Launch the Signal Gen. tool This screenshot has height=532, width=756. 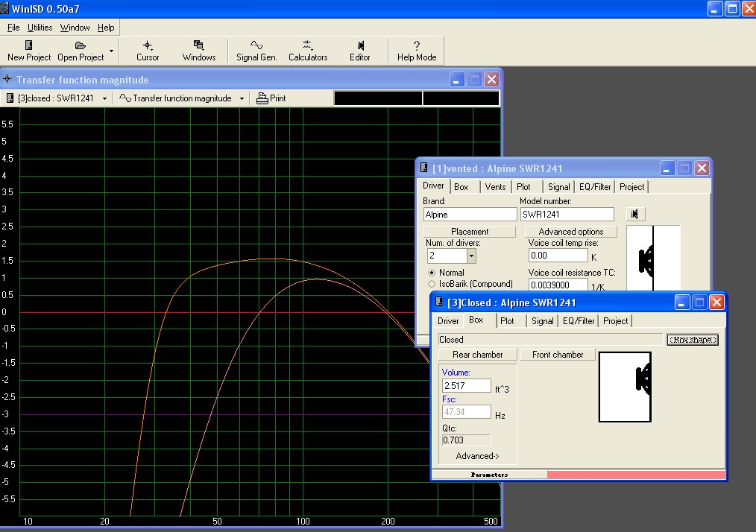[x=256, y=45]
